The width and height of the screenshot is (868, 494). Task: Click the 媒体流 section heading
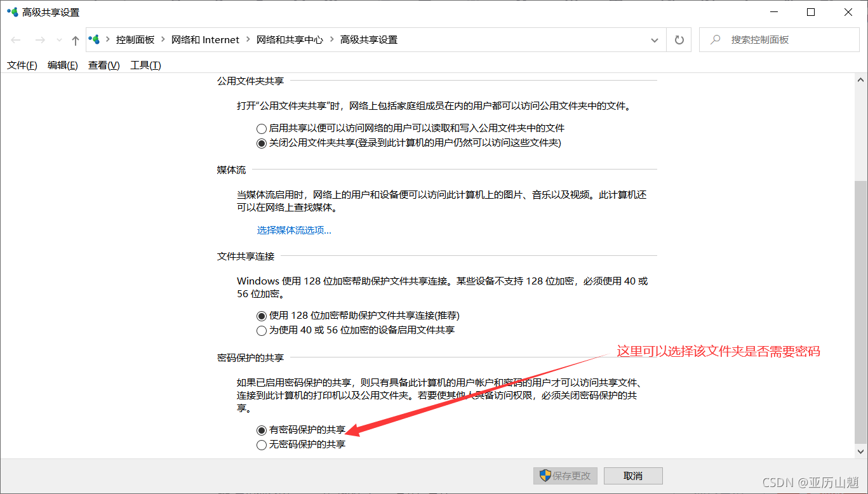coord(231,170)
